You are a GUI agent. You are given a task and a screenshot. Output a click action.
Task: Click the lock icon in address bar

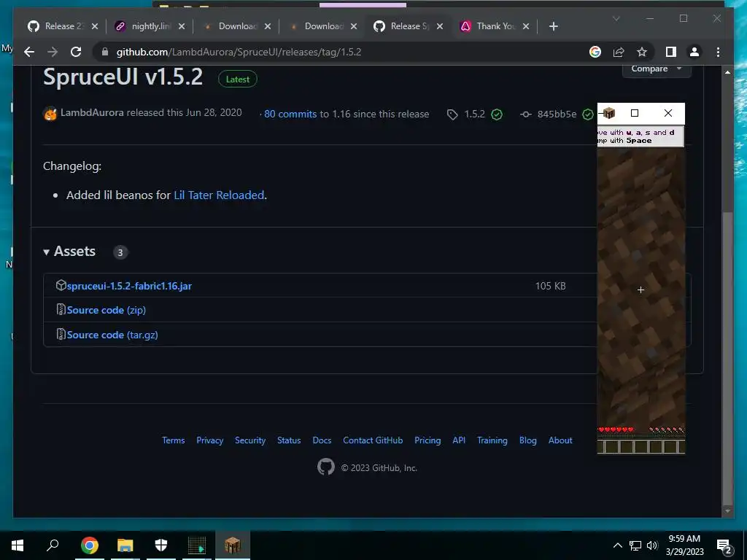click(105, 52)
